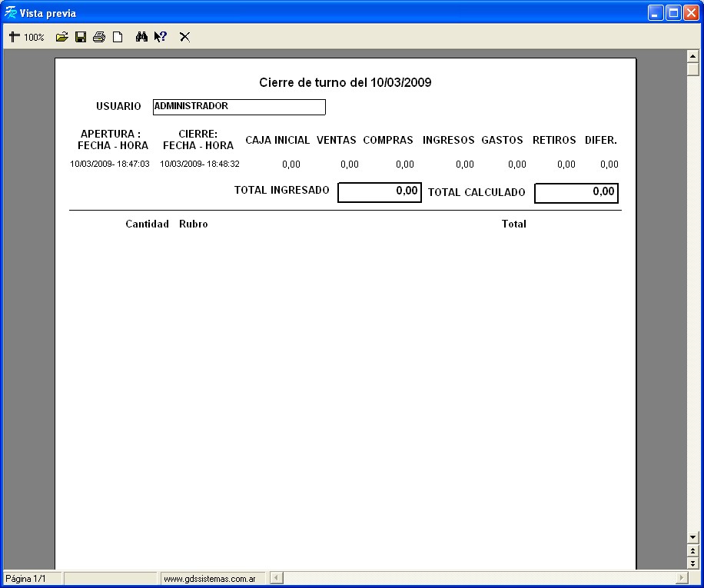The width and height of the screenshot is (704, 588).
Task: Search text using the binoculars icon
Action: coord(141,37)
